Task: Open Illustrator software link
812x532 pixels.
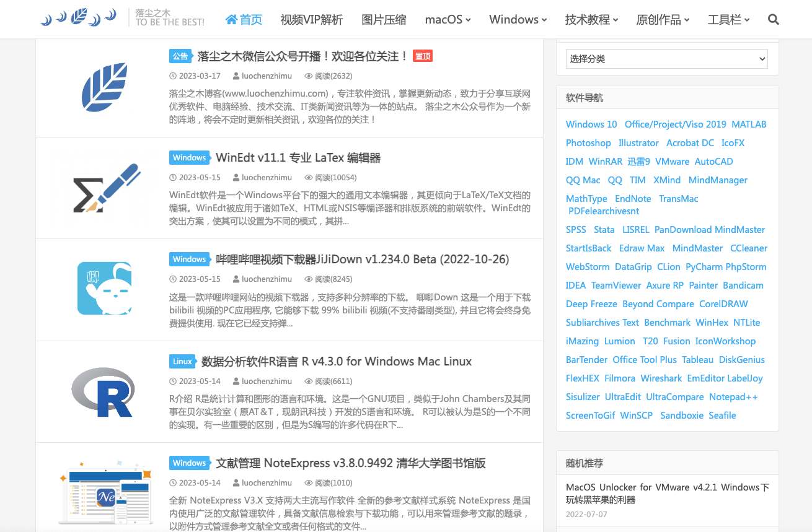Action: pyautogui.click(x=638, y=143)
